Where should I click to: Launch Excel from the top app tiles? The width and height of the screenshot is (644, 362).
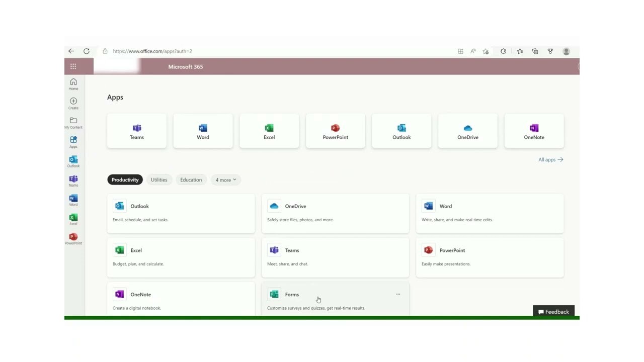(x=269, y=131)
